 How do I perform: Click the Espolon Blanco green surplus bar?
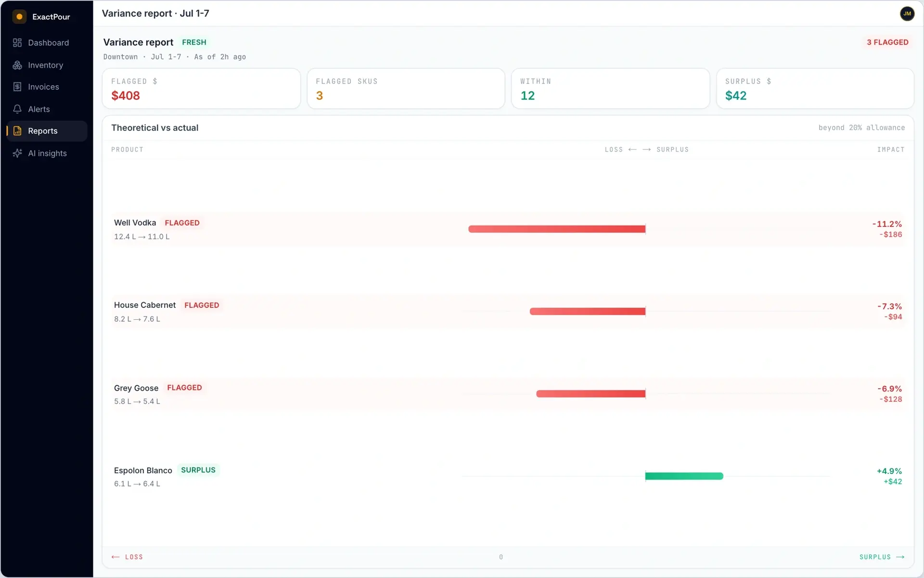684,476
